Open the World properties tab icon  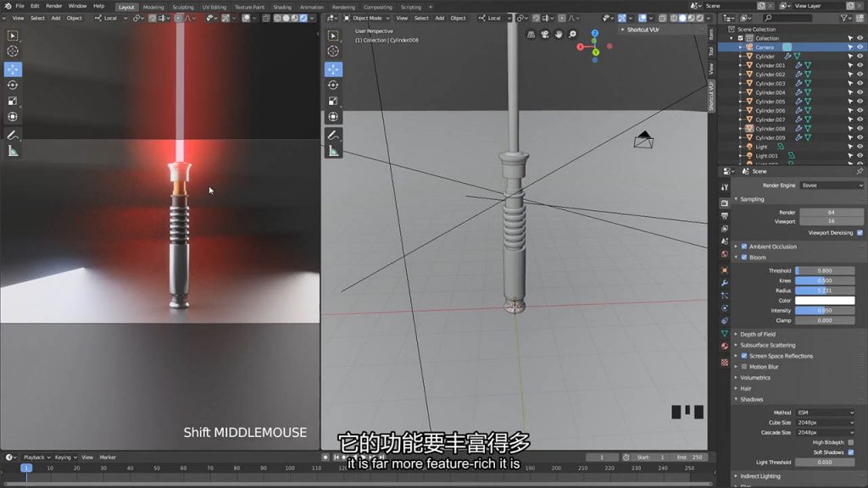(x=725, y=254)
